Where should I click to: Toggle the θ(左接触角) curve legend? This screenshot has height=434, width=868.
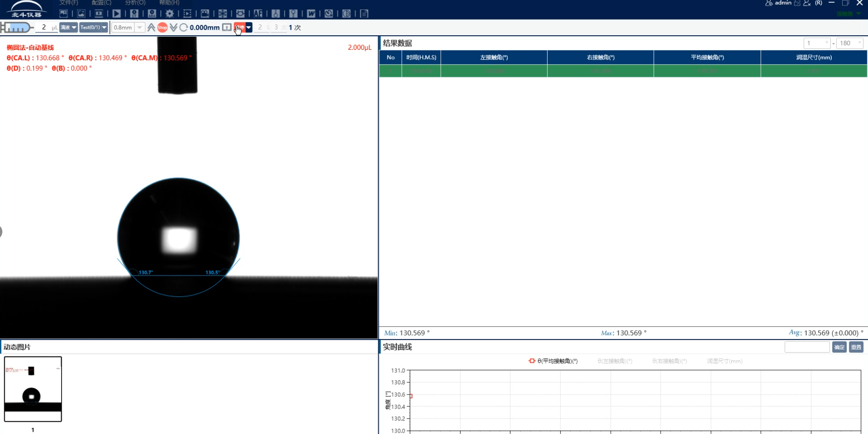(614, 361)
